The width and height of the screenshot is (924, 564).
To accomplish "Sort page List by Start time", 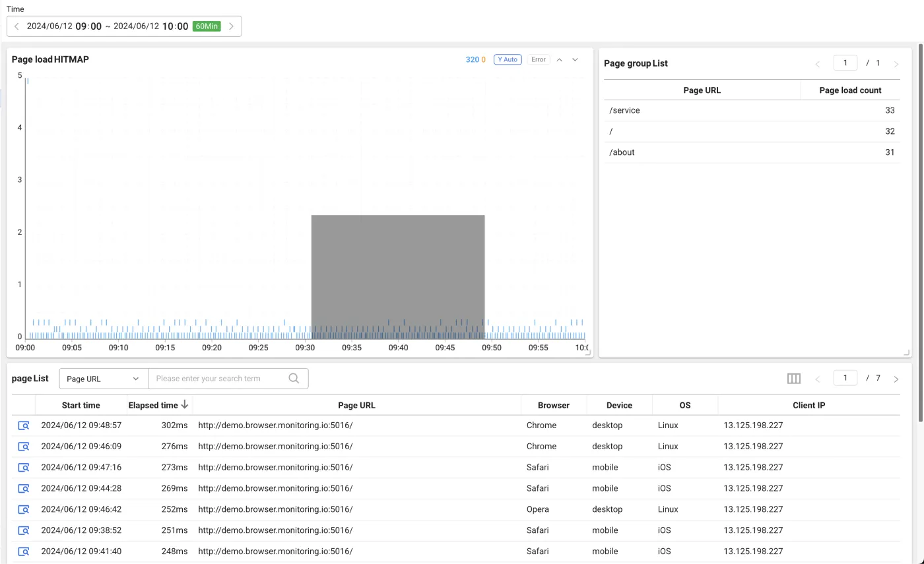I will pos(81,405).
